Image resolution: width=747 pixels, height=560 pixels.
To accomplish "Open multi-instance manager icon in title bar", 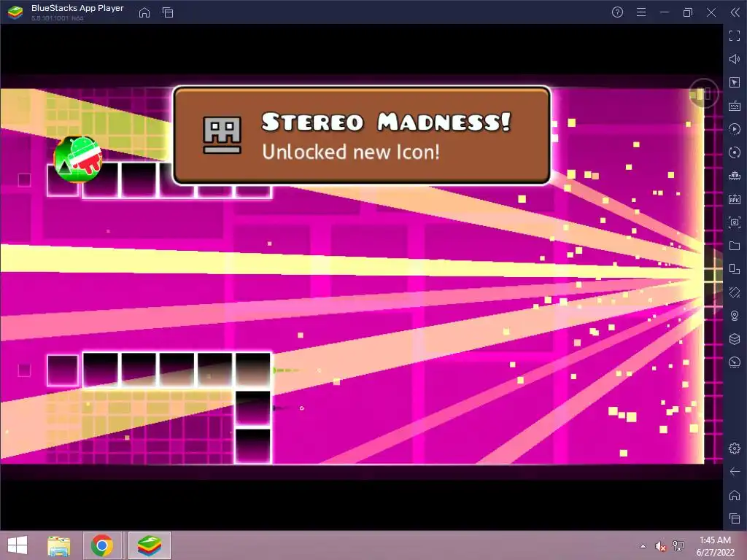I will pos(168,12).
